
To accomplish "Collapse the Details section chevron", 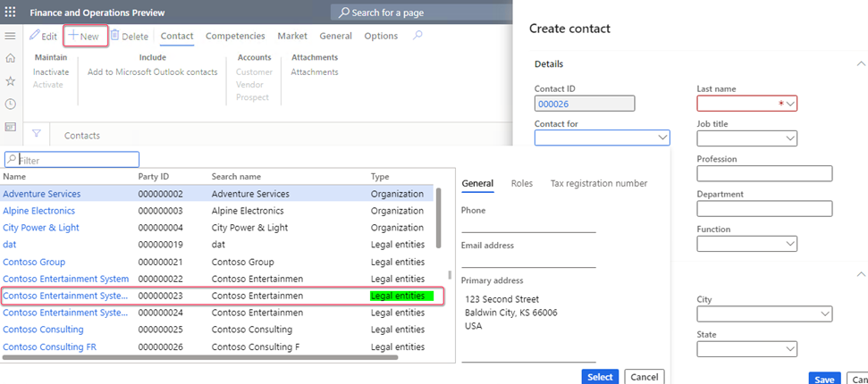I will pyautogui.click(x=861, y=63).
